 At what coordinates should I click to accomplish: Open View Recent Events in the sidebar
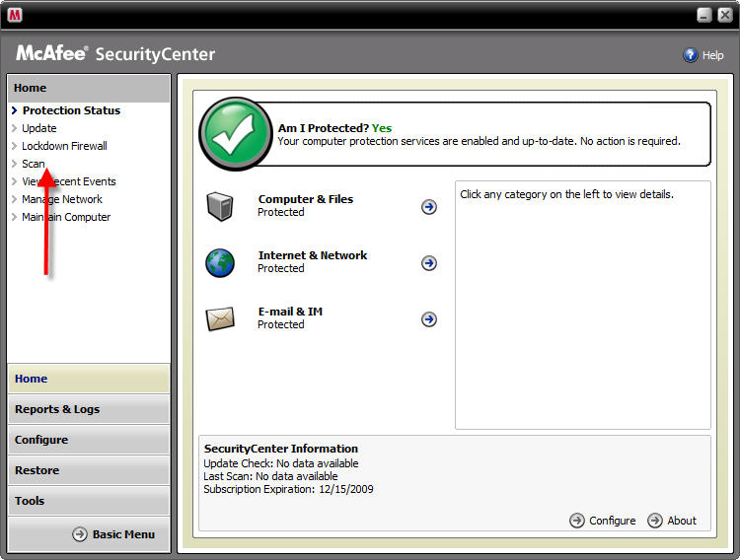coord(68,181)
